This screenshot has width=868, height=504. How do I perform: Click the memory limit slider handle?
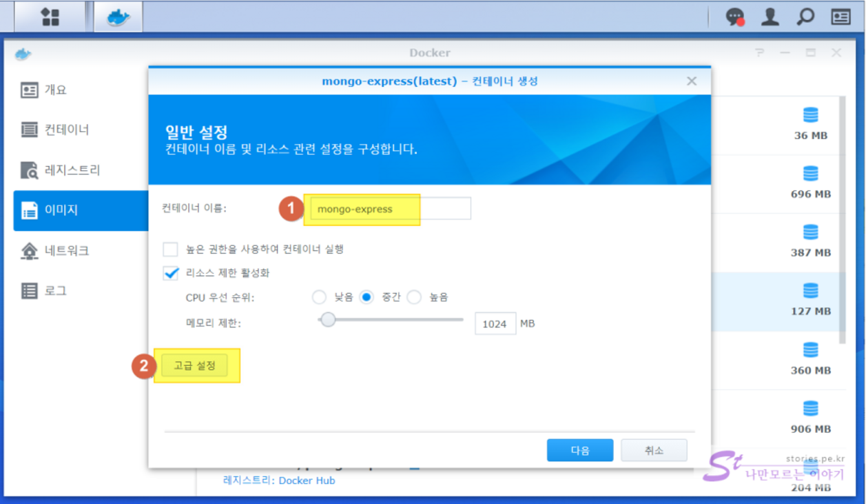(x=328, y=320)
